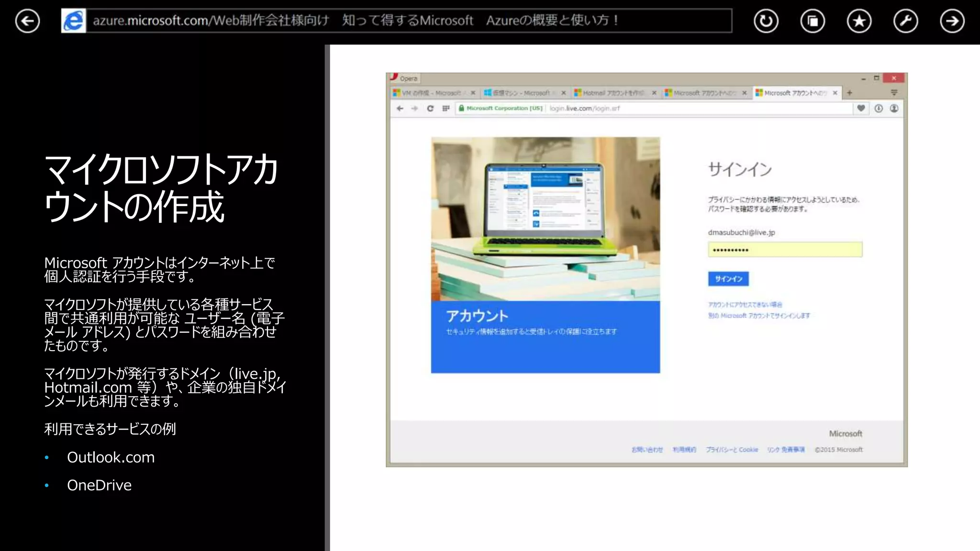Open the アカウントにアクセスできない場合 link
Screen dimensions: 980x551
click(x=745, y=305)
